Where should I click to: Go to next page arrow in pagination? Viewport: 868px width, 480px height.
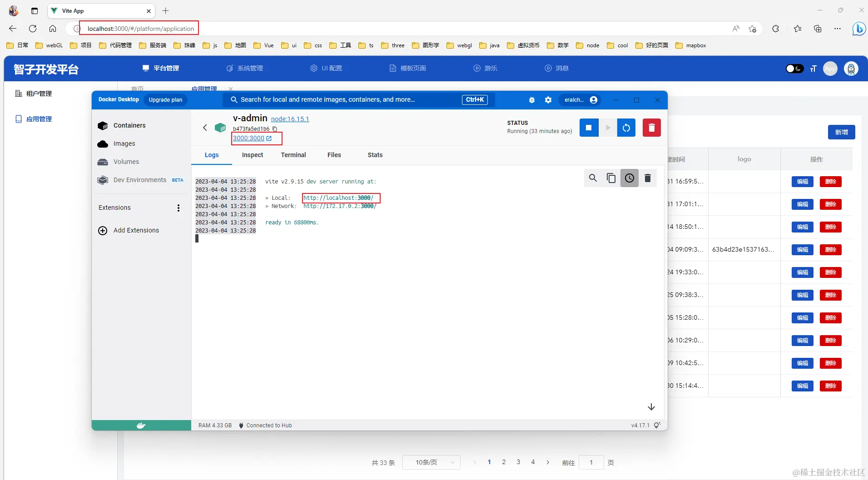[x=548, y=462]
